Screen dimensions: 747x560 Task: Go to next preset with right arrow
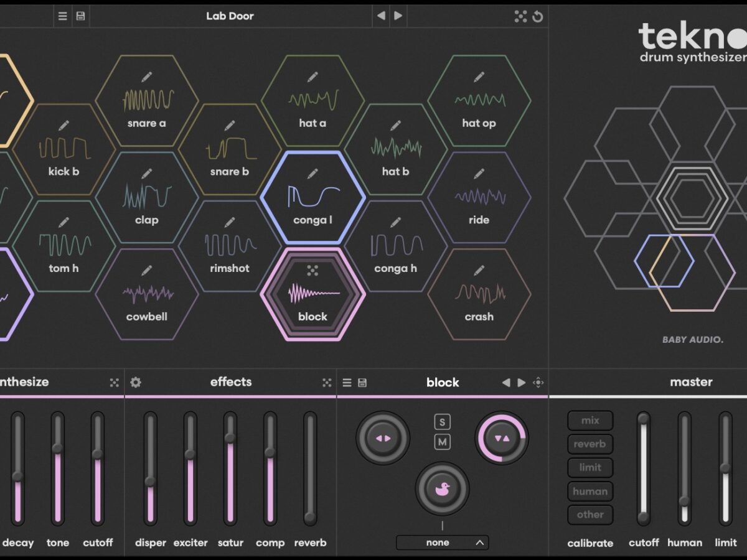[x=398, y=16]
